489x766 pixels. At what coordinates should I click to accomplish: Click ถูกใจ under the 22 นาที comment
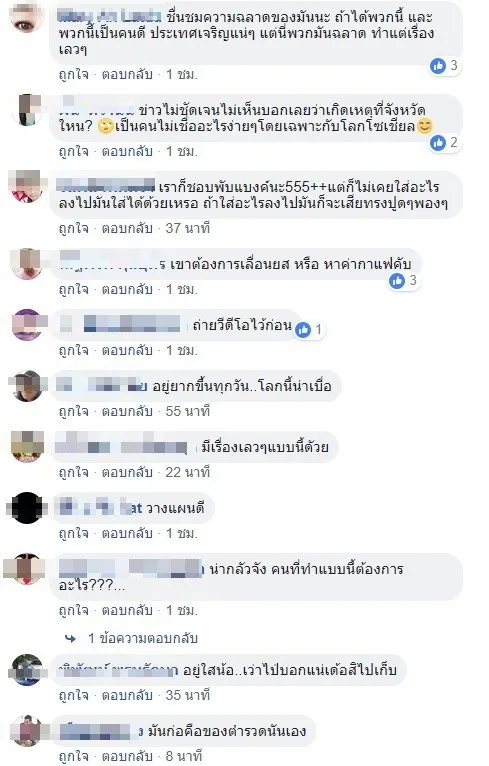[73, 472]
